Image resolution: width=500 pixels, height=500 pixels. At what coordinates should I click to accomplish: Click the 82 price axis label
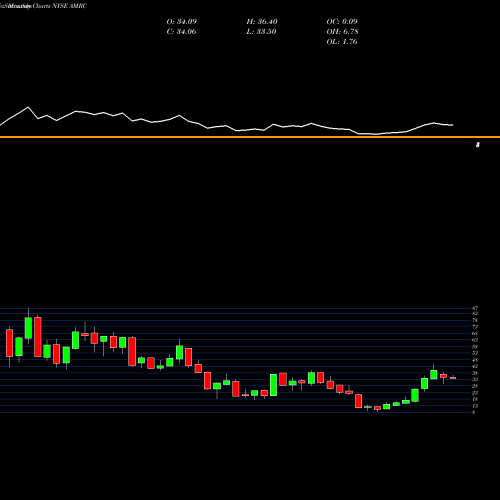(x=475, y=314)
